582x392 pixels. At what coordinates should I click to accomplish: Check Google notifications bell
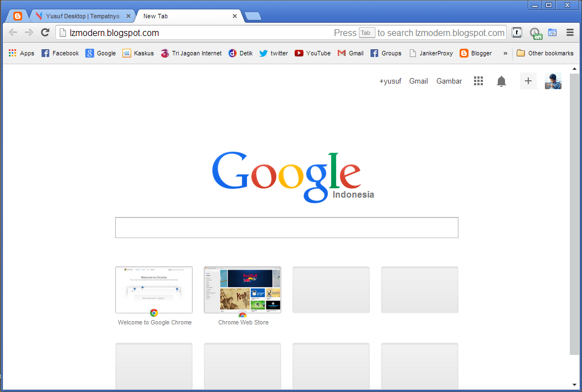[501, 81]
